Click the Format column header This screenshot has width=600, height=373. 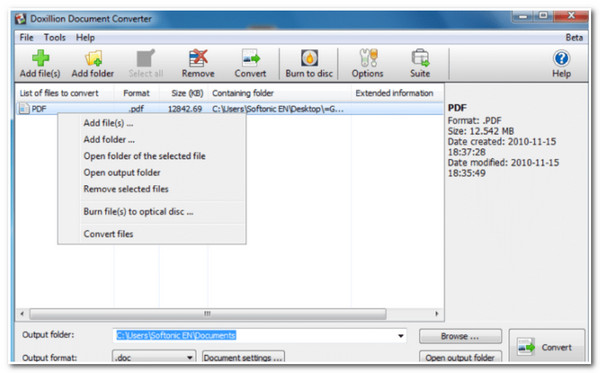pos(136,93)
